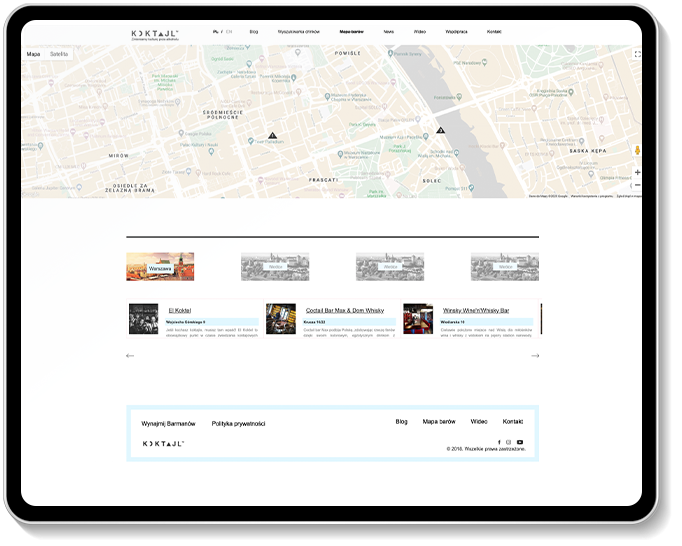Open Wynajmij Barmanów footer link

click(x=168, y=423)
